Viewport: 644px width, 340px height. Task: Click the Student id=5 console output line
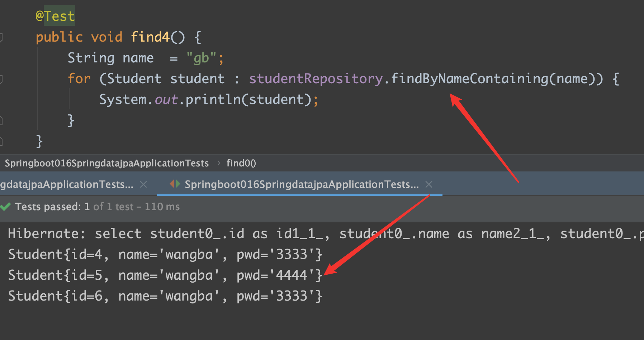tap(165, 275)
